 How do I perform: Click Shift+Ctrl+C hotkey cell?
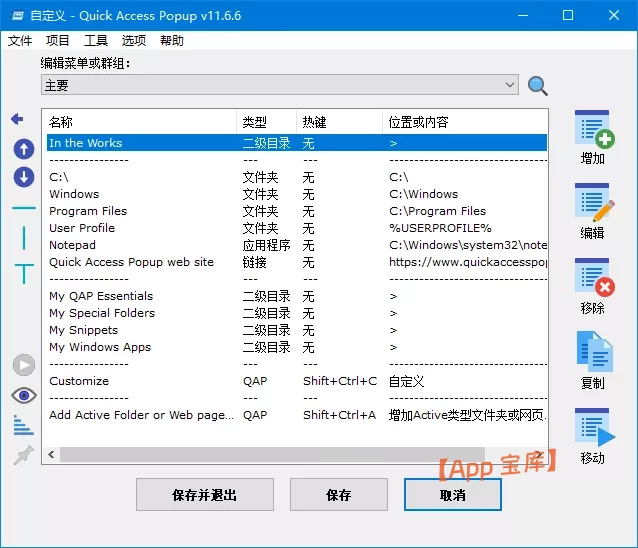340,381
